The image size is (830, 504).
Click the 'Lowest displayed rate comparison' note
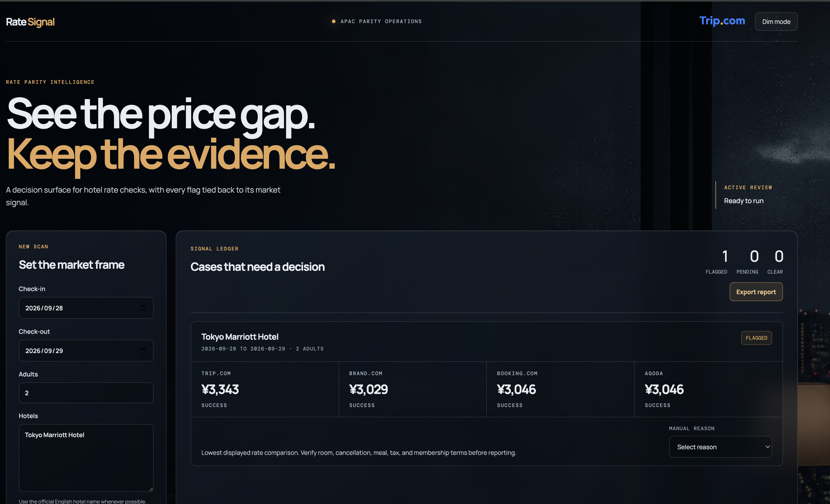[x=359, y=453]
